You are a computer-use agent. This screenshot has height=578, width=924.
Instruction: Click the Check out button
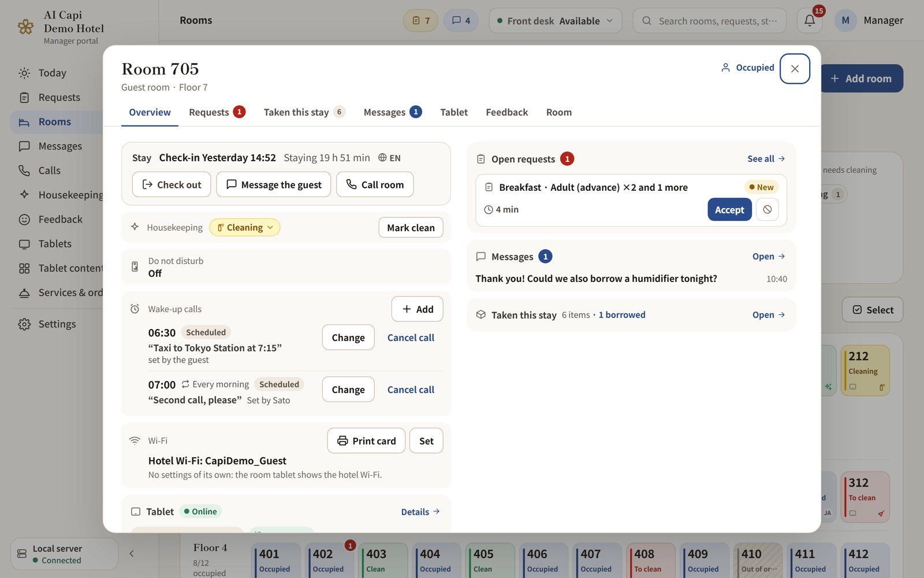(172, 184)
